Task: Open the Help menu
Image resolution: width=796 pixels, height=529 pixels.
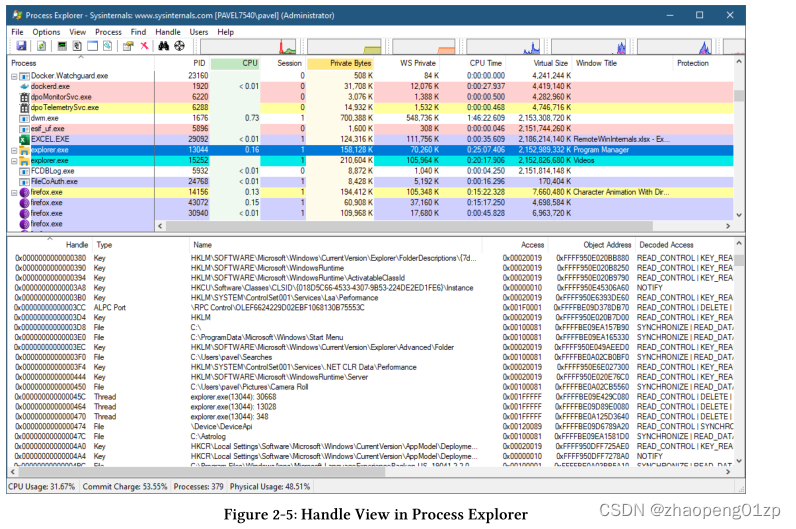Action: coord(225,32)
